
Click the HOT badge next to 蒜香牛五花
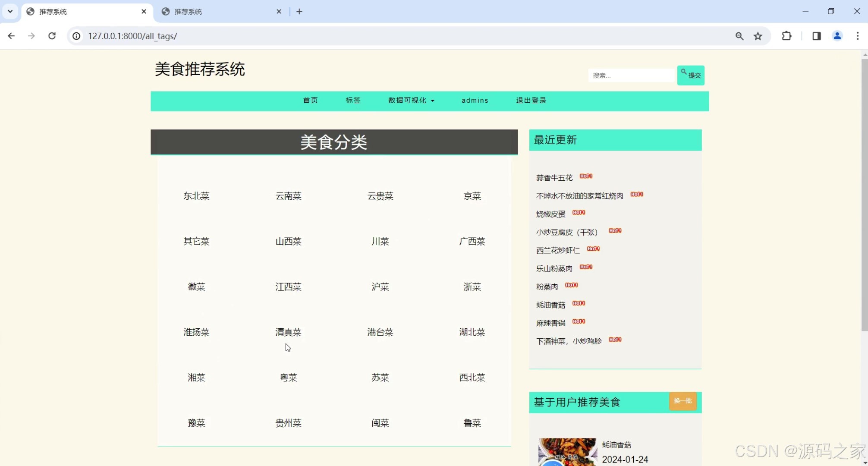click(x=586, y=176)
